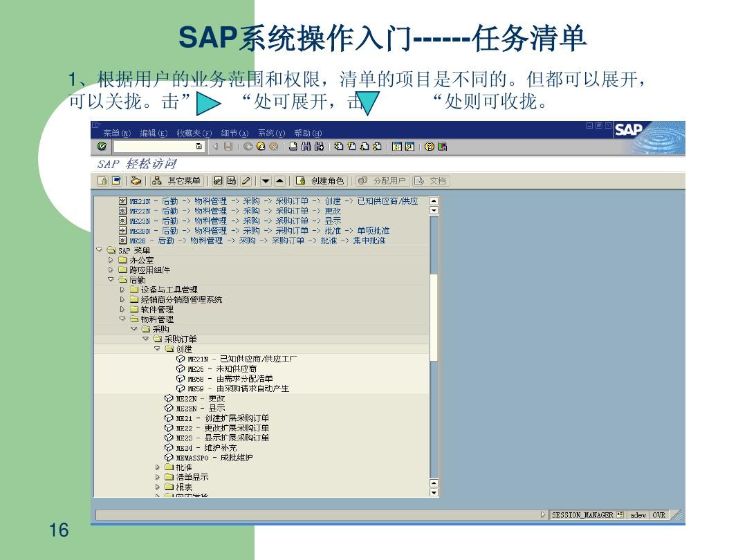
Task: Select ME21 - 创建扩展采购订单
Action: (x=216, y=418)
